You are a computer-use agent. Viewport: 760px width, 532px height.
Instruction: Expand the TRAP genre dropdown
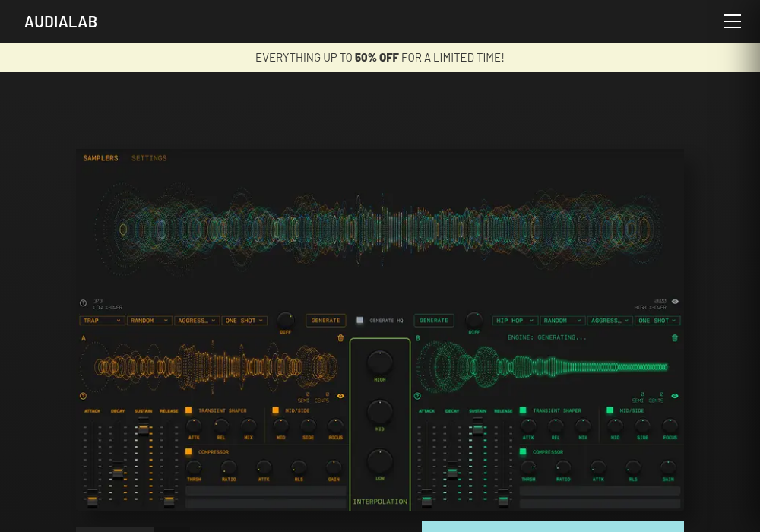(x=103, y=320)
